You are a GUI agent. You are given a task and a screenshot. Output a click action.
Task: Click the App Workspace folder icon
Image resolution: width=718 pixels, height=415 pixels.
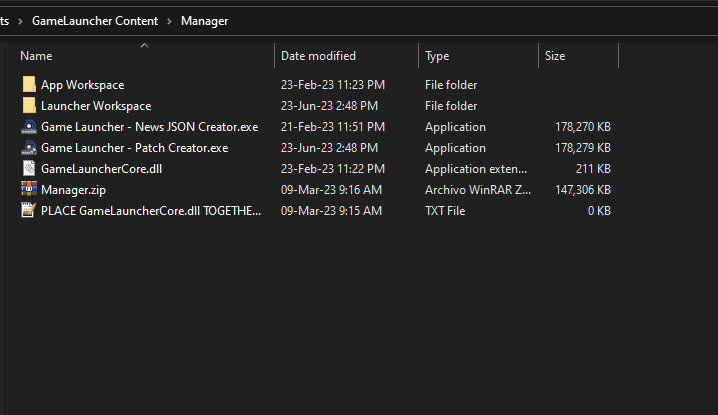29,85
